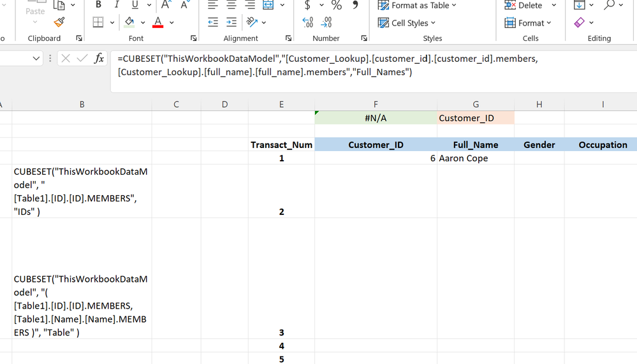The height and width of the screenshot is (364, 637).
Task: Open the accounting format dropdown arrow
Action: [321, 5]
